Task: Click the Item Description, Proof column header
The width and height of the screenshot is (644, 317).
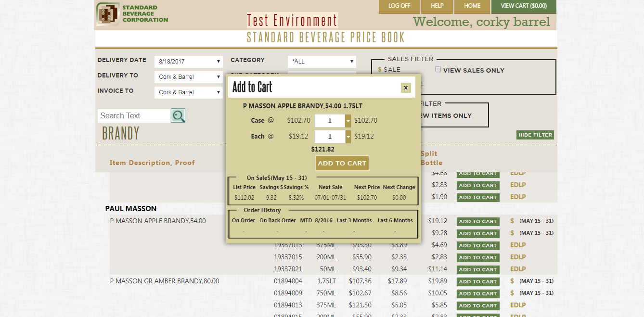Action: 152,163
